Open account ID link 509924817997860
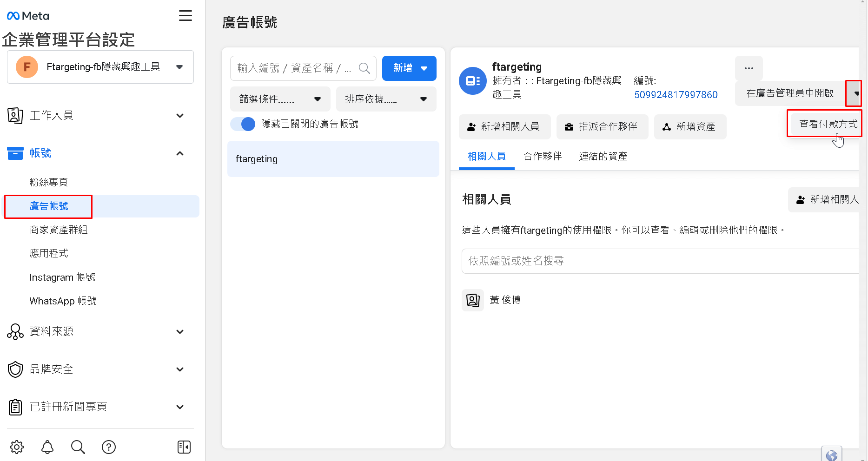 click(x=676, y=95)
